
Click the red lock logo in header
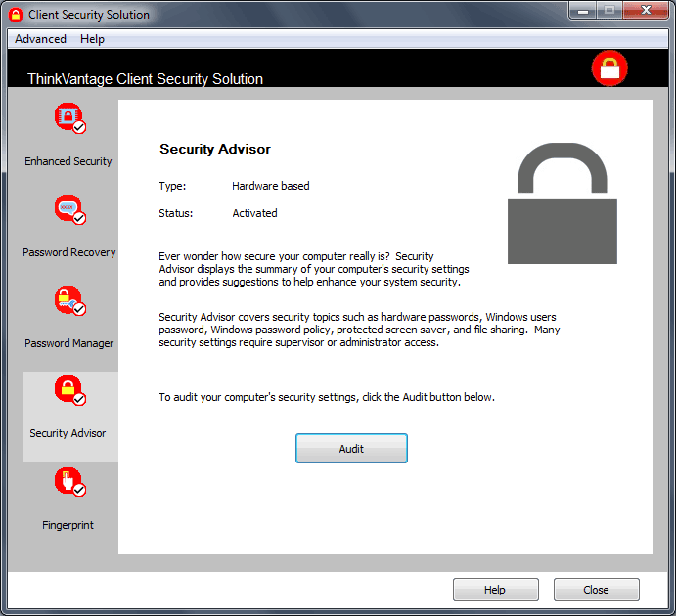[609, 68]
